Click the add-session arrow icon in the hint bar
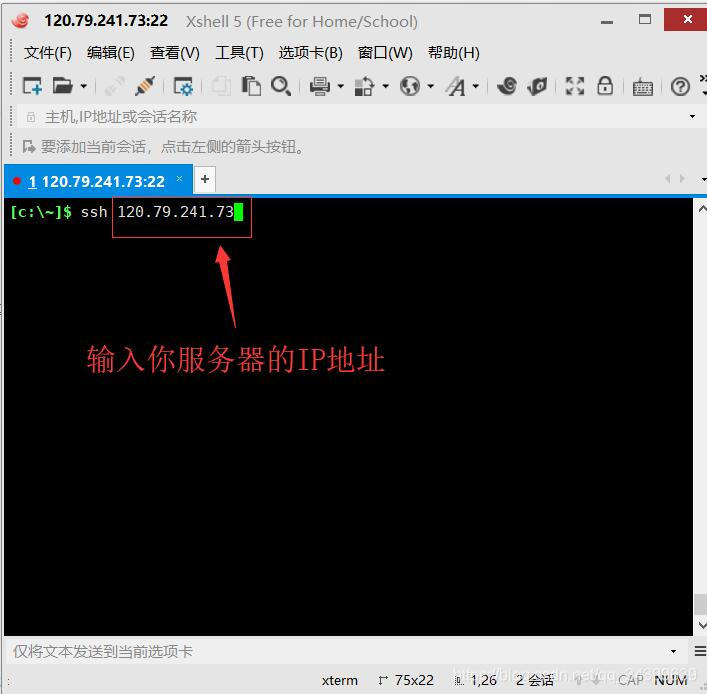The height and width of the screenshot is (694, 707). pos(29,146)
